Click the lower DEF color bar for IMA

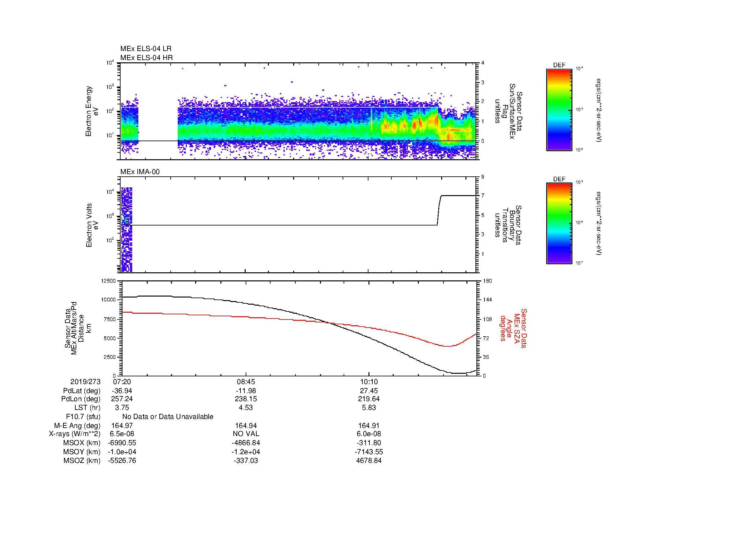(559, 224)
